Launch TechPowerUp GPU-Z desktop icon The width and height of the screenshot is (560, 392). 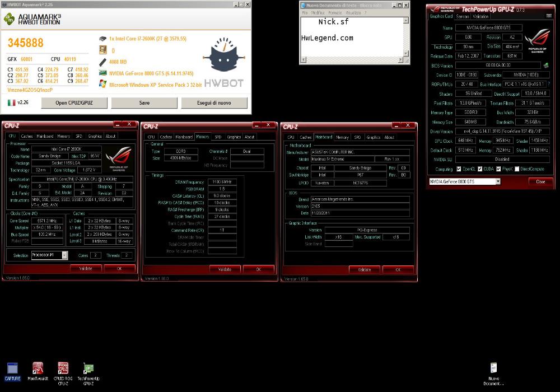(88, 374)
